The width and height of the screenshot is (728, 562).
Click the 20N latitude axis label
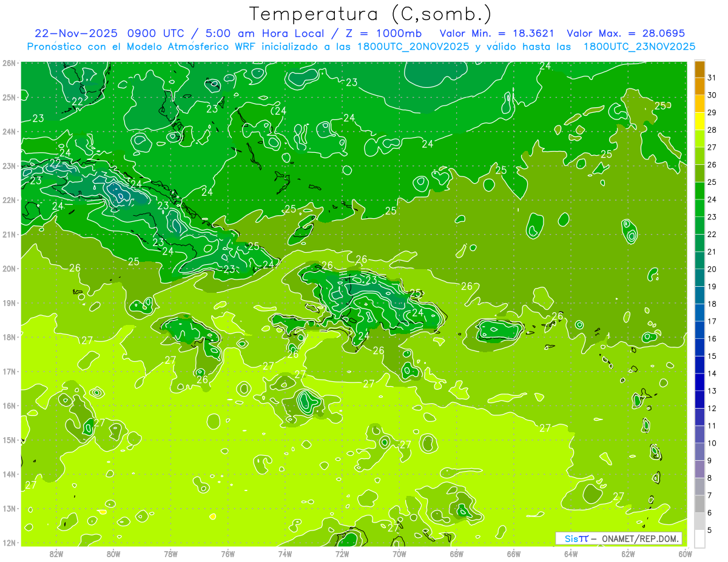pos(10,269)
